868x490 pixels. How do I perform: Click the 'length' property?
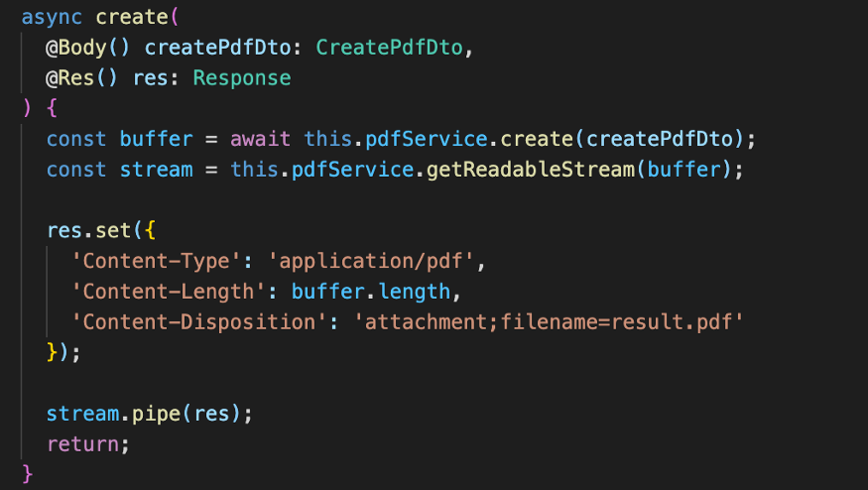coord(414,292)
